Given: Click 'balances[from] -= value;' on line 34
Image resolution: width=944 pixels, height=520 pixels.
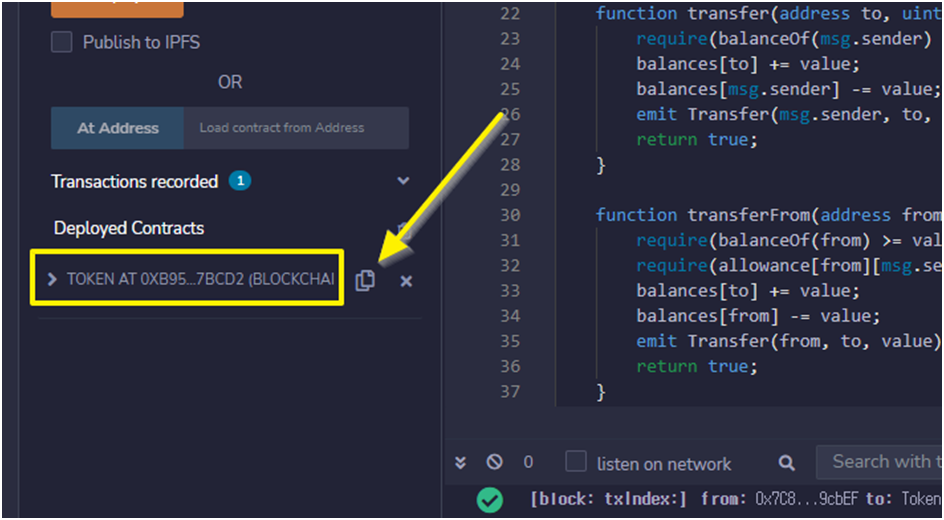Looking at the screenshot, I should tap(758, 316).
